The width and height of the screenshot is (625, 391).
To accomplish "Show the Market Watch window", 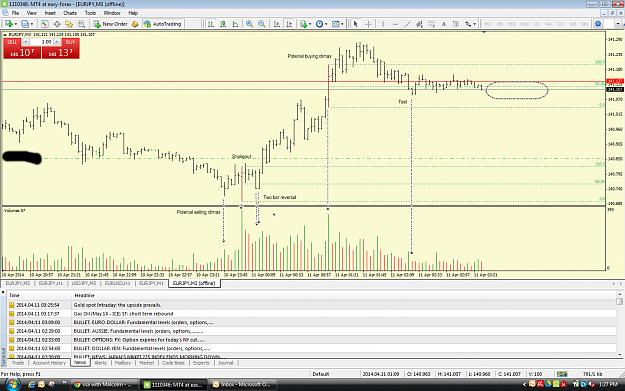I will (x=44, y=24).
